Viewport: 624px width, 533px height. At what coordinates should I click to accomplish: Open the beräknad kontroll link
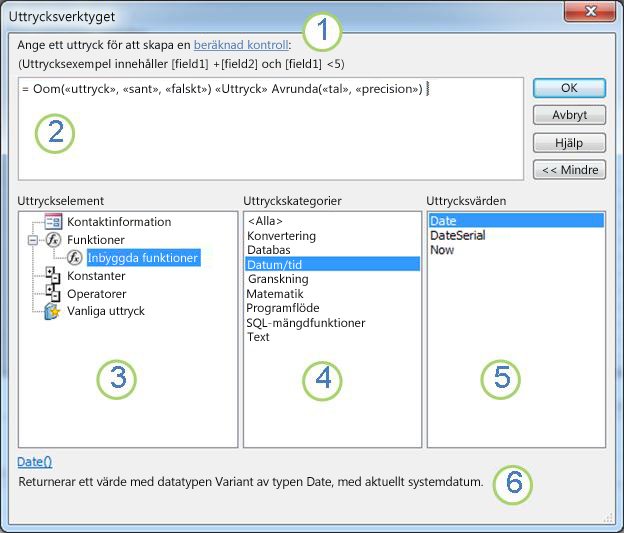(241, 45)
